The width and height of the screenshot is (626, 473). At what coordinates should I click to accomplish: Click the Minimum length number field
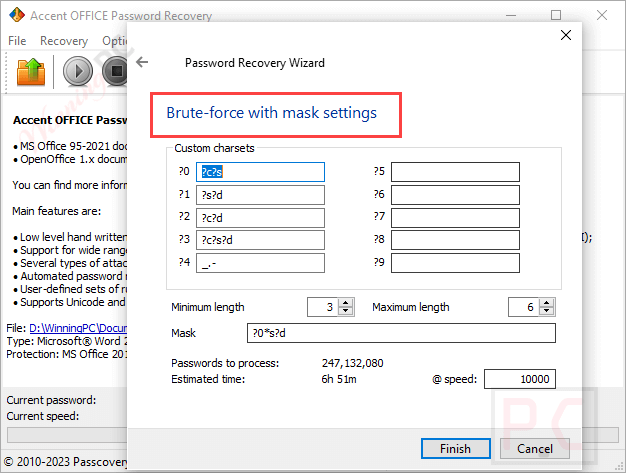323,307
